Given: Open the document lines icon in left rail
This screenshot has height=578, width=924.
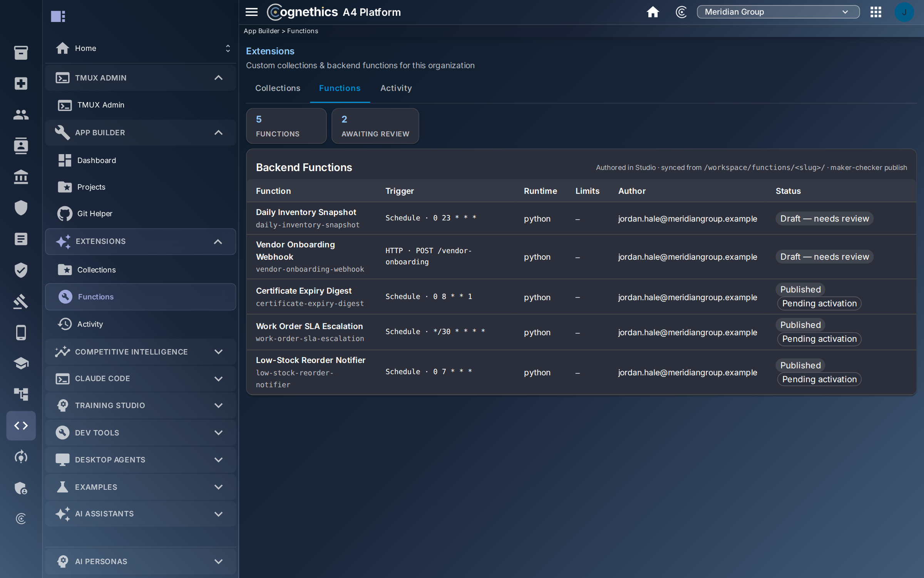Looking at the screenshot, I should 21,239.
